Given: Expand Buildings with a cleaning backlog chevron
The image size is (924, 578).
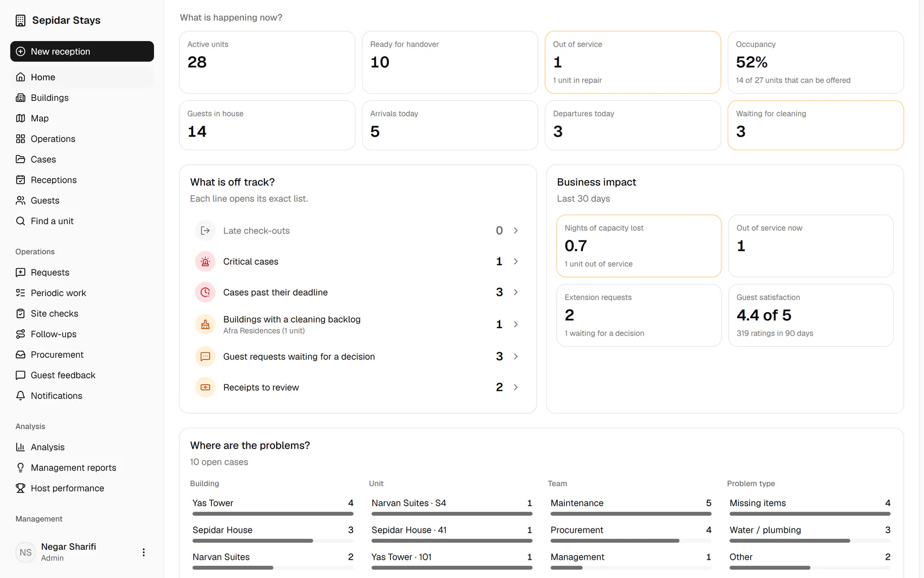Looking at the screenshot, I should tap(516, 324).
